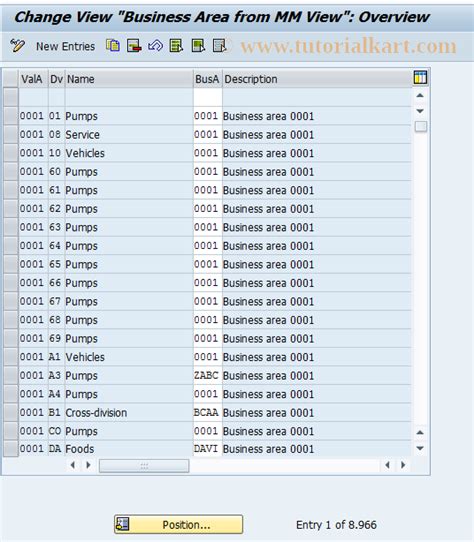Click the New Entries button
The width and height of the screenshot is (474, 542).
tap(65, 46)
